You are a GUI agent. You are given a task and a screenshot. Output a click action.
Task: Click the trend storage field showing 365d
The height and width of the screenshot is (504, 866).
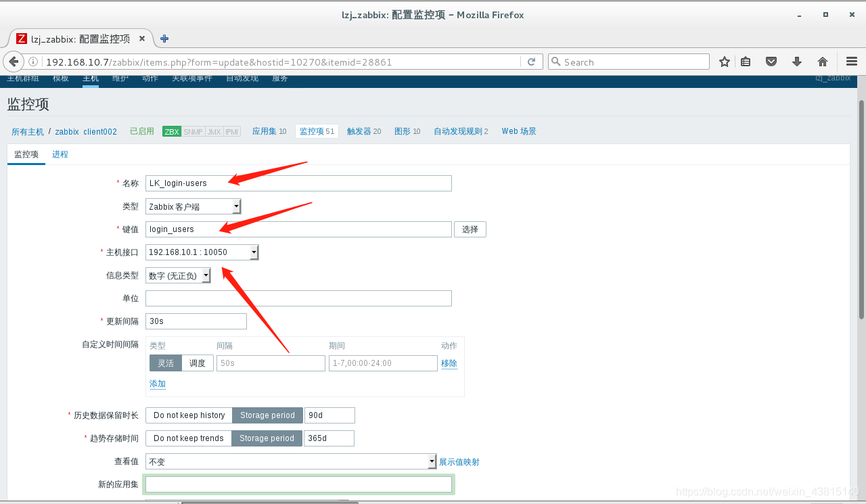(x=329, y=438)
